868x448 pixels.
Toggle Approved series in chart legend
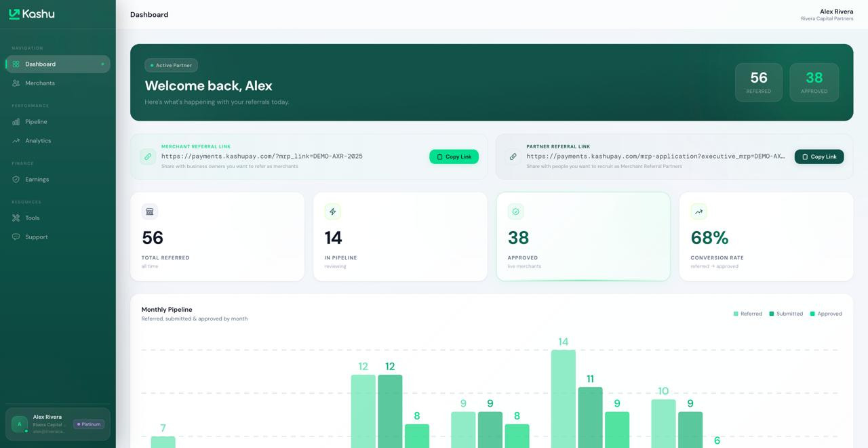(x=826, y=314)
